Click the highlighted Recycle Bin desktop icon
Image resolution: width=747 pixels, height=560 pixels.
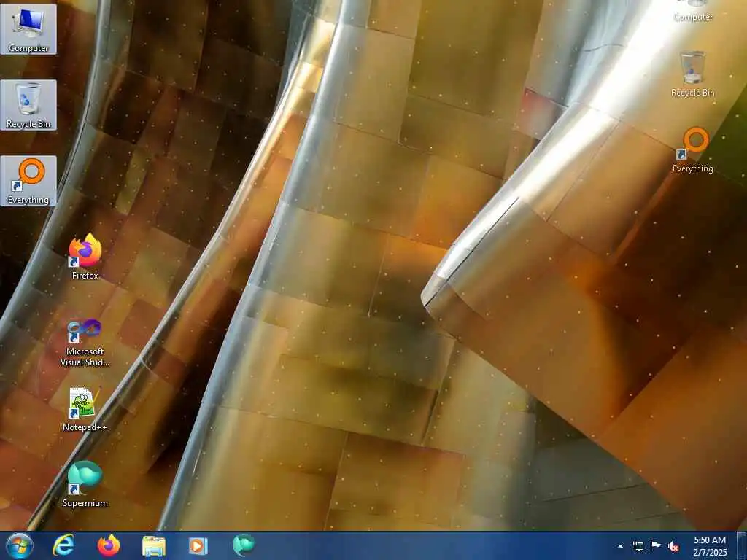(x=28, y=105)
